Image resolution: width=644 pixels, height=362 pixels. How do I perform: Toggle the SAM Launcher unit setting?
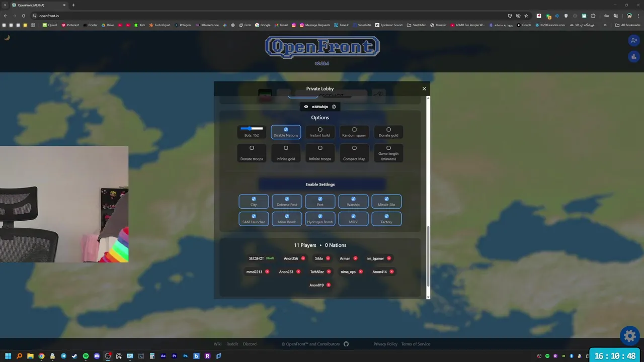coord(254,219)
